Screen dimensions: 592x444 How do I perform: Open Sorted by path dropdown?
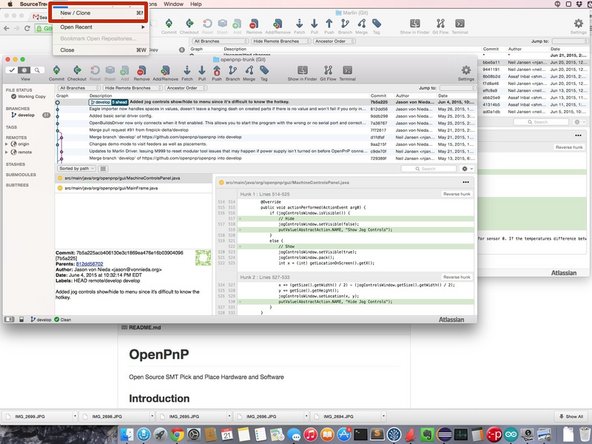click(x=77, y=168)
